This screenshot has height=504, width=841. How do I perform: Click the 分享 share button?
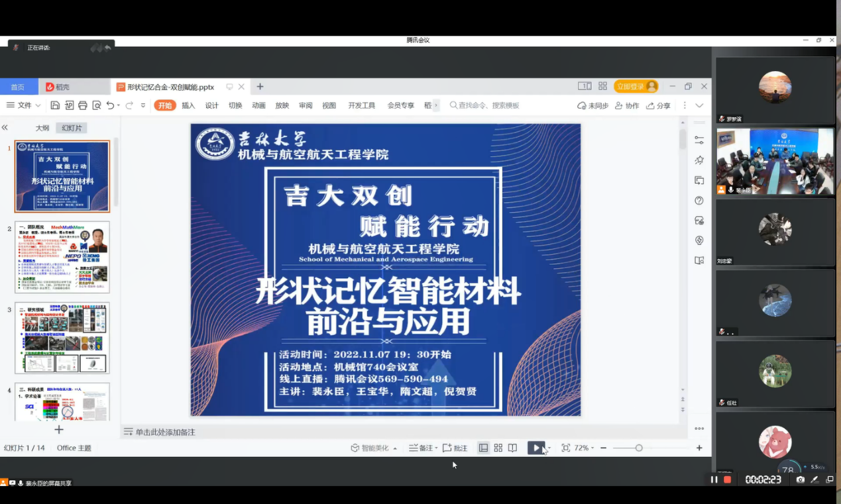pos(659,105)
